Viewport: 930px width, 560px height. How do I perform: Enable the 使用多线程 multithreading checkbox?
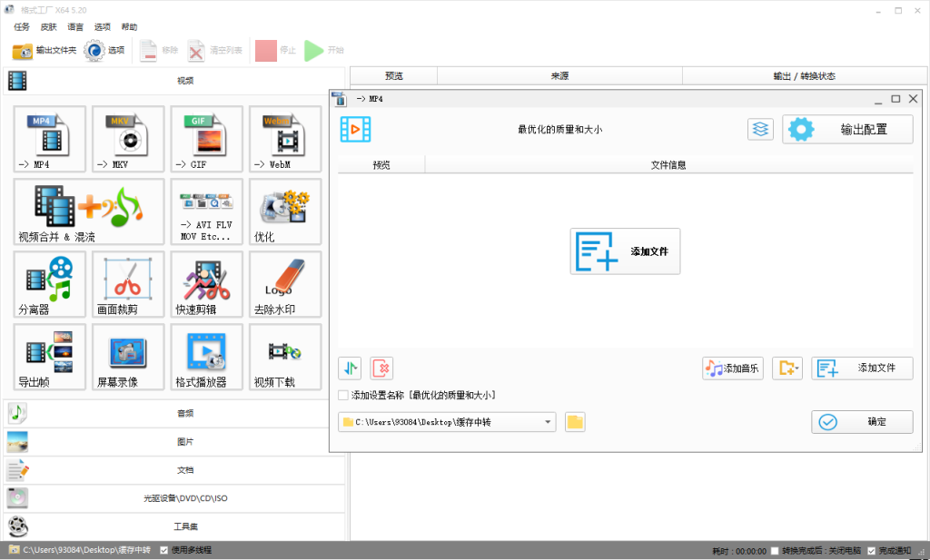[x=165, y=549]
